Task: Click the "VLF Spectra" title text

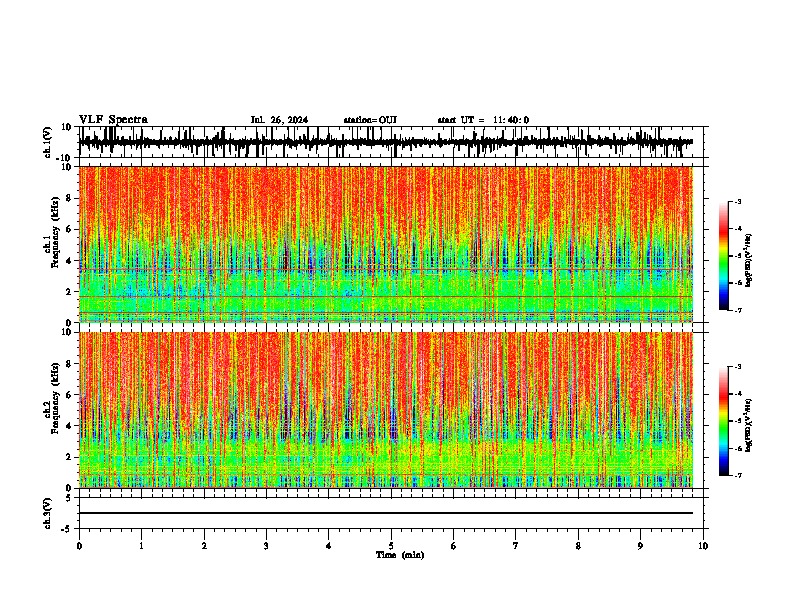Action: 113,119
